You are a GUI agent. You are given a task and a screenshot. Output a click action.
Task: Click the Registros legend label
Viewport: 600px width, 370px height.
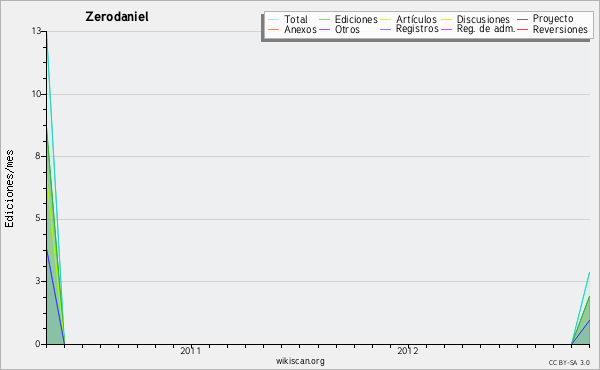coord(417,29)
